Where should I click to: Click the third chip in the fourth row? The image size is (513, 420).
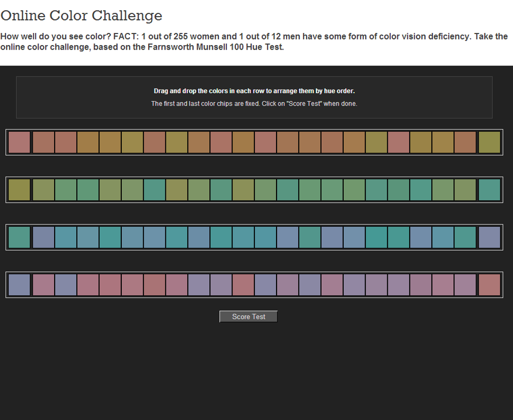[x=66, y=285]
